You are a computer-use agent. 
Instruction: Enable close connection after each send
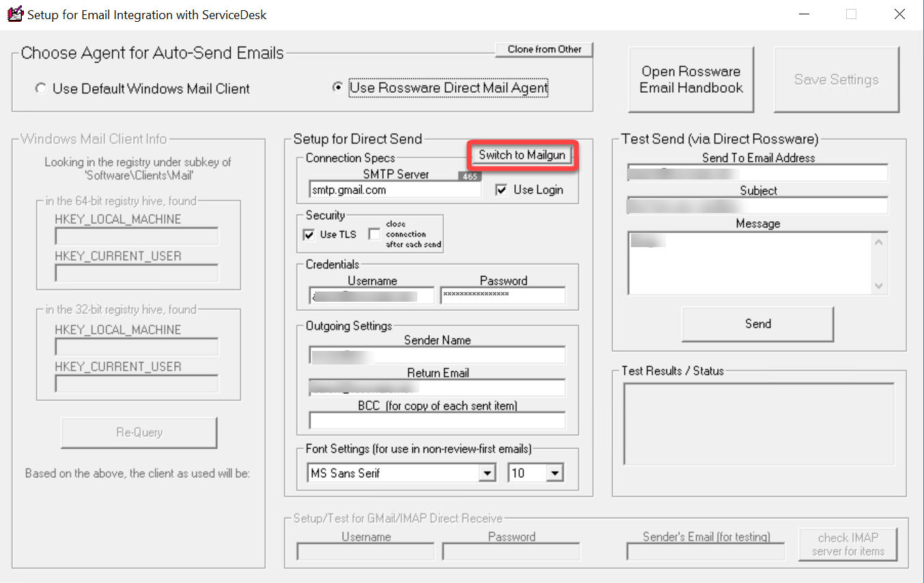click(374, 234)
